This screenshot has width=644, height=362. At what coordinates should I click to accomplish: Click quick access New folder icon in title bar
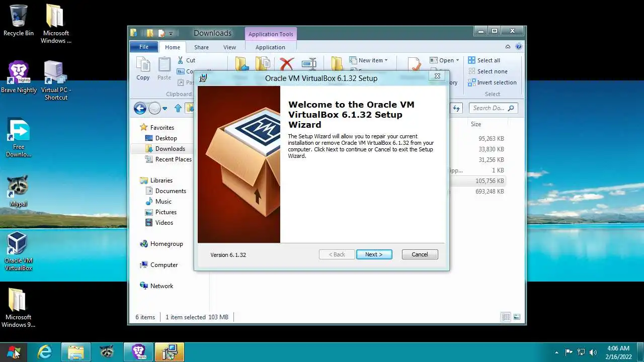click(150, 33)
